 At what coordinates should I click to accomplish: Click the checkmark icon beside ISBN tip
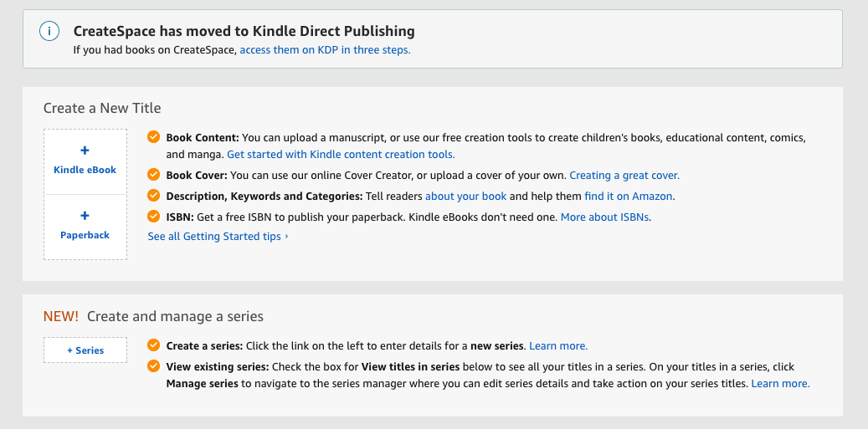click(153, 217)
